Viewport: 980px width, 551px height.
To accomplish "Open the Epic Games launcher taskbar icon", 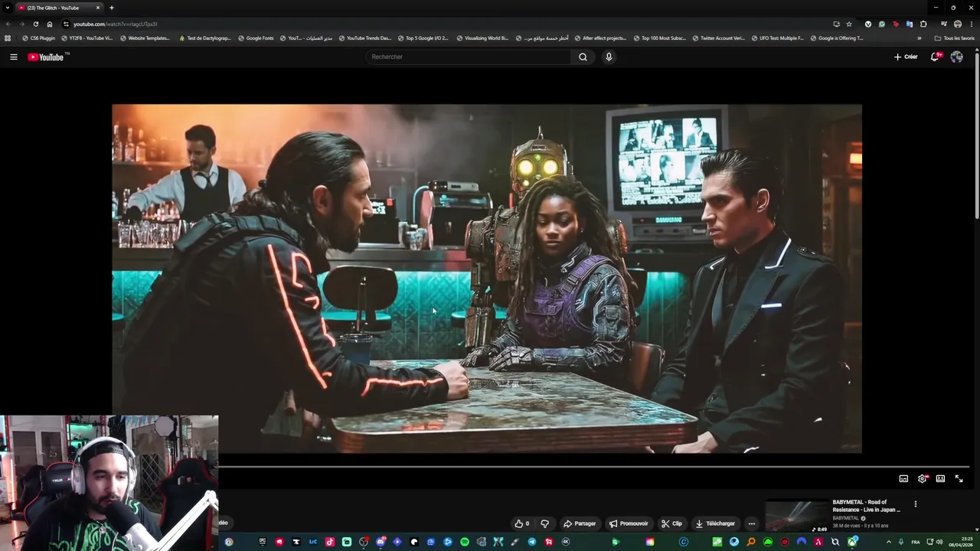I will click(263, 542).
